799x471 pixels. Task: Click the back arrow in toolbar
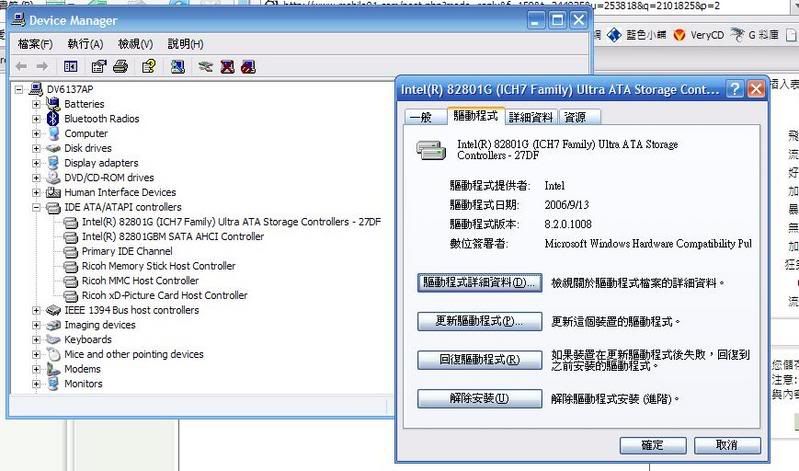tap(21, 67)
